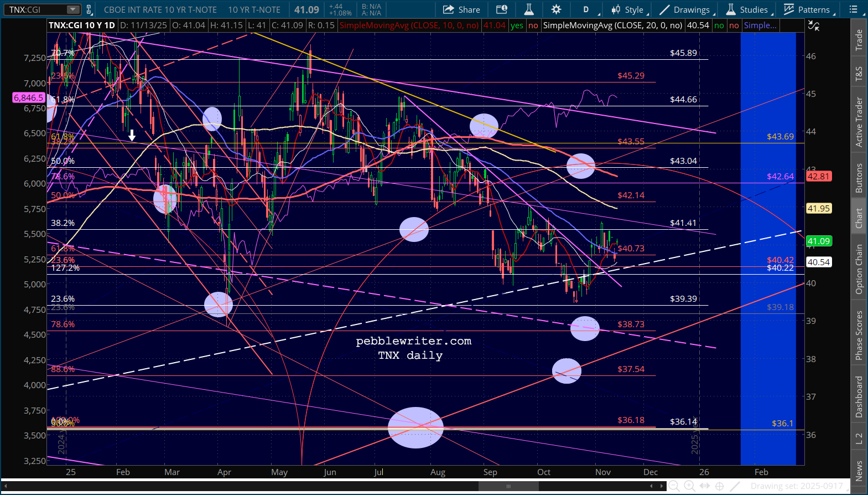Open the Style menu
This screenshot has width=868, height=495.
(628, 9)
